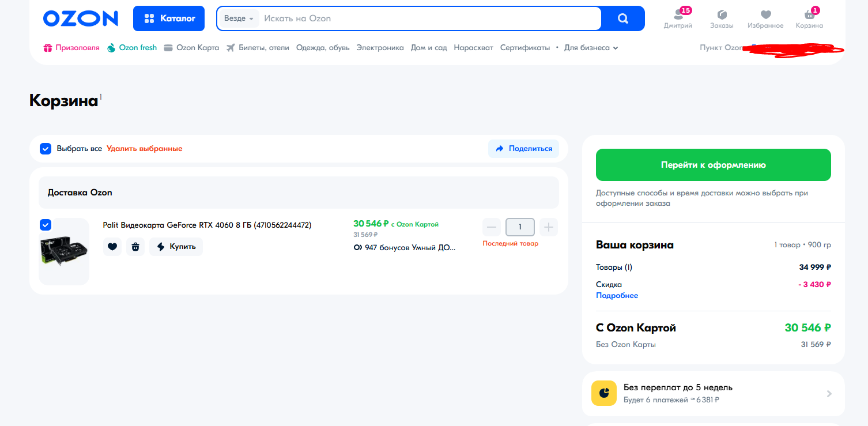The width and height of the screenshot is (868, 426).
Task: Click the Поделиться share button
Action: pyautogui.click(x=523, y=149)
